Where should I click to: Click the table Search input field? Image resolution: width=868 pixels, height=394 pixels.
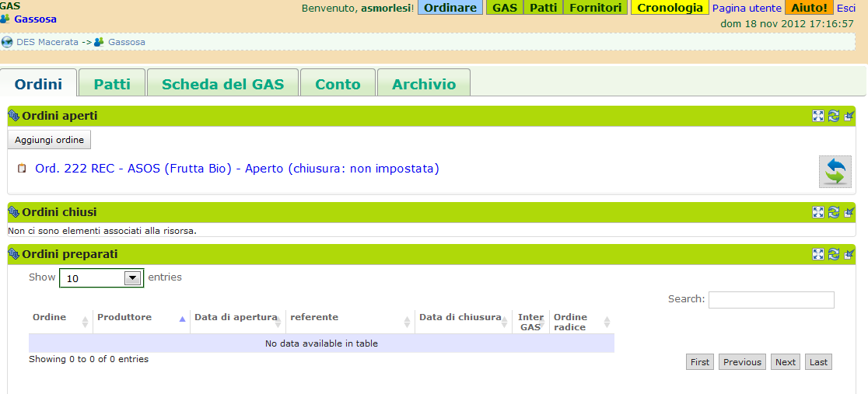771,299
